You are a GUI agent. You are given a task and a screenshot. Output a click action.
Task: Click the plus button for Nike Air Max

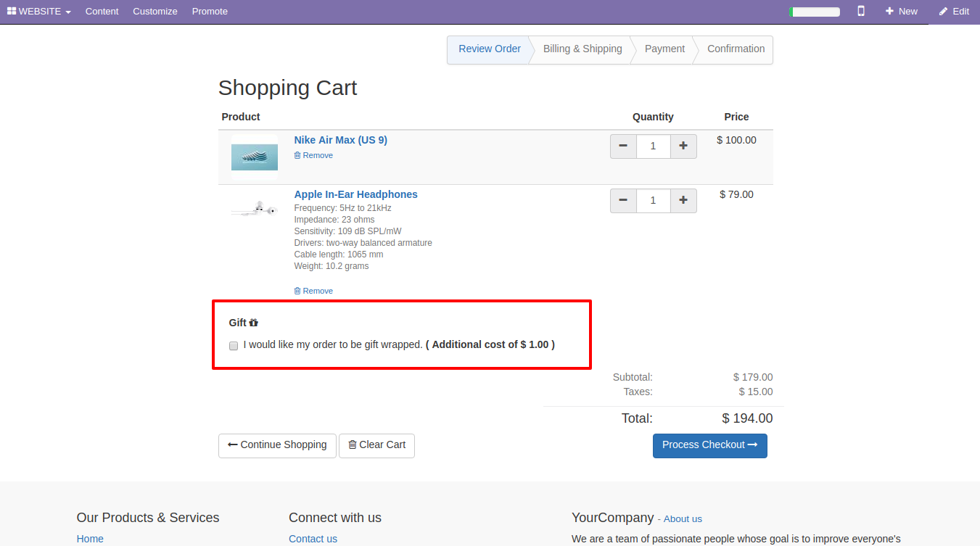click(x=683, y=146)
